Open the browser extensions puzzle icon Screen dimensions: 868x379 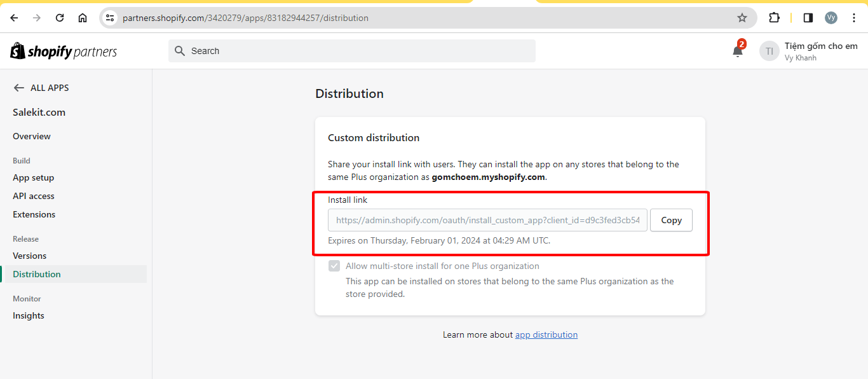(x=774, y=18)
